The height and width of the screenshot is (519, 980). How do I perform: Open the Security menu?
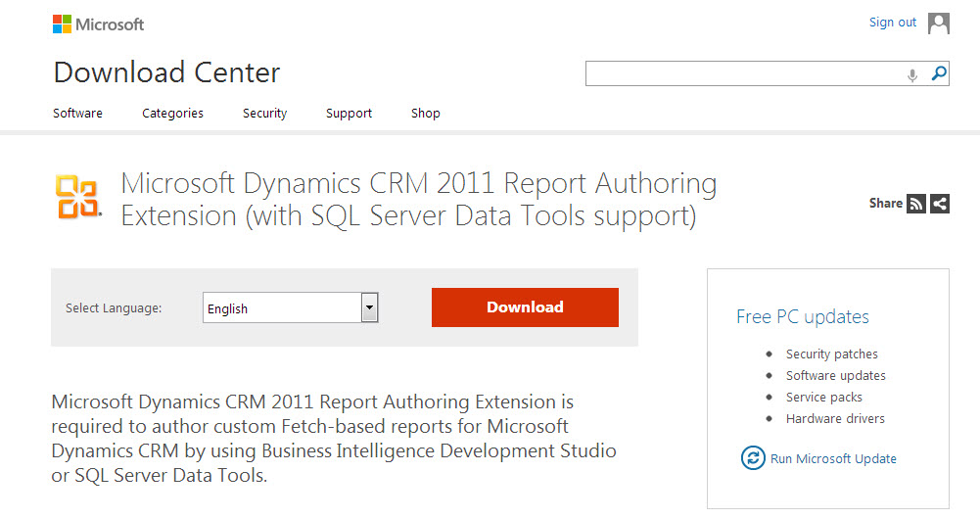(264, 114)
